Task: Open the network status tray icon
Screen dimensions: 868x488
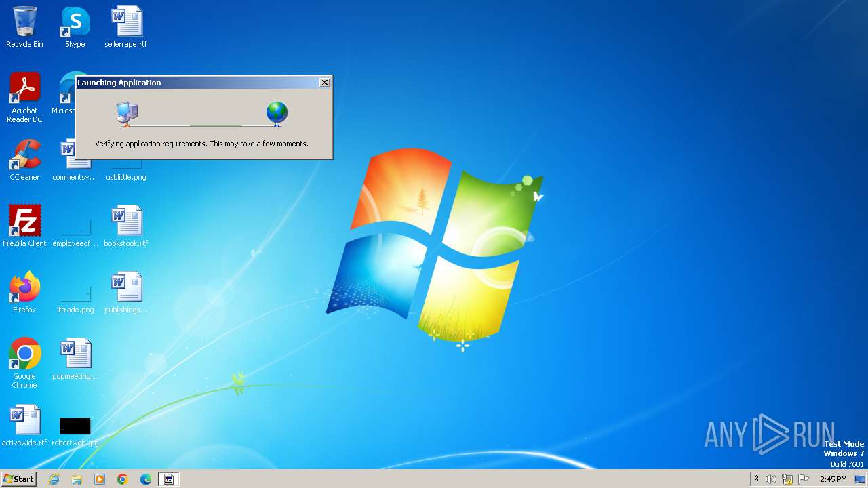Action: [x=787, y=479]
